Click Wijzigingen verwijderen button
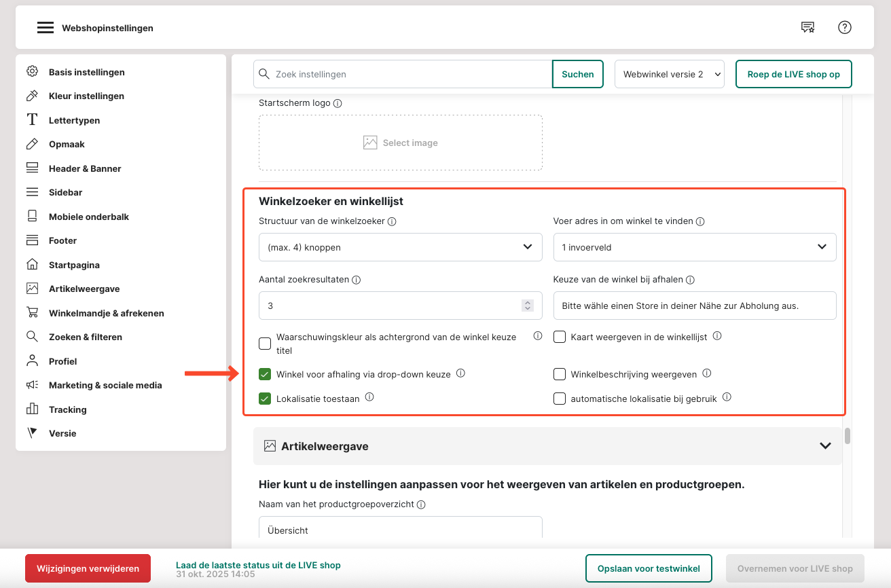Image resolution: width=891 pixels, height=588 pixels. (x=88, y=568)
